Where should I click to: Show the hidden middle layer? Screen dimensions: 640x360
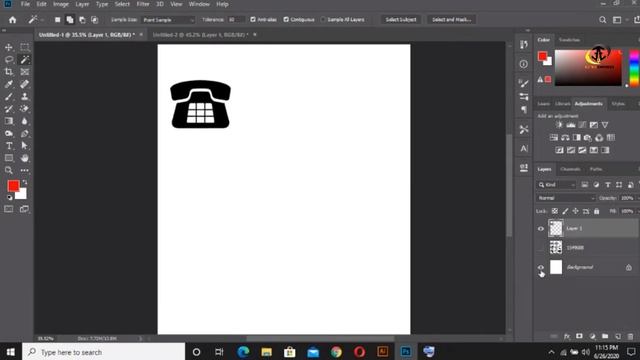(541, 248)
